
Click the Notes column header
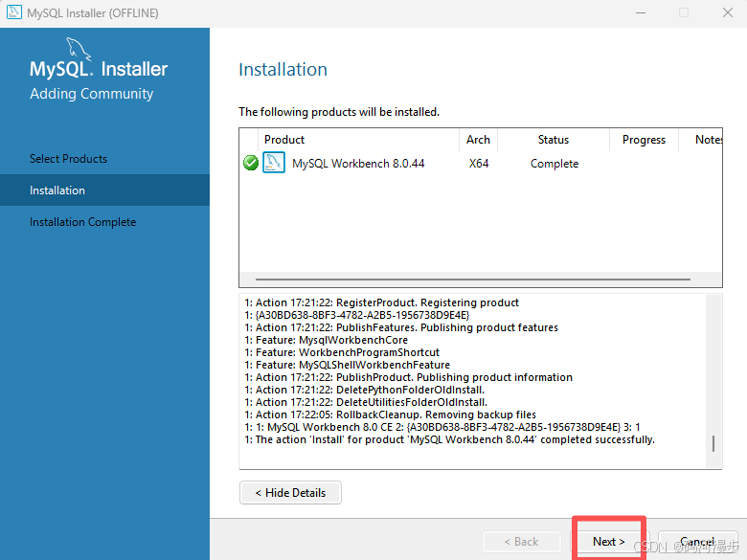(701, 140)
